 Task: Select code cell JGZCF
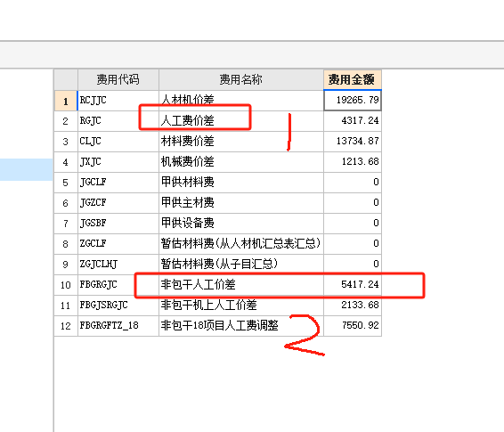coord(118,203)
